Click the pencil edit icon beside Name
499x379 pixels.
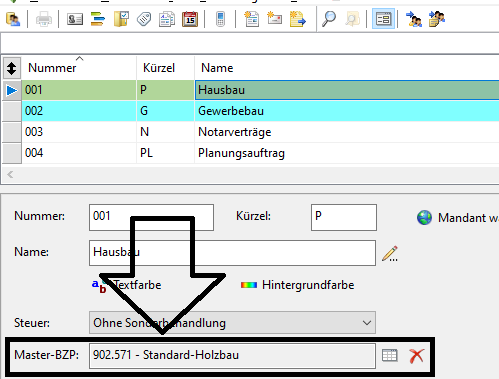390,254
